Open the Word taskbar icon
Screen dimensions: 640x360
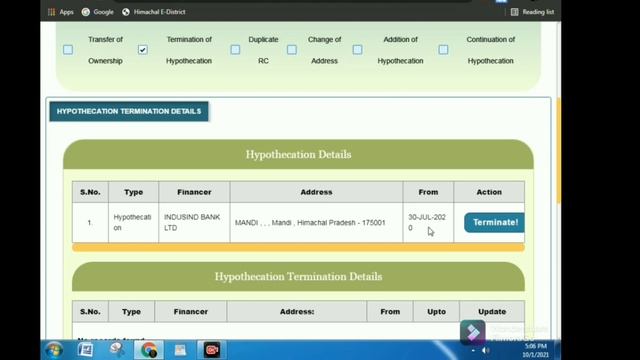(x=85, y=350)
